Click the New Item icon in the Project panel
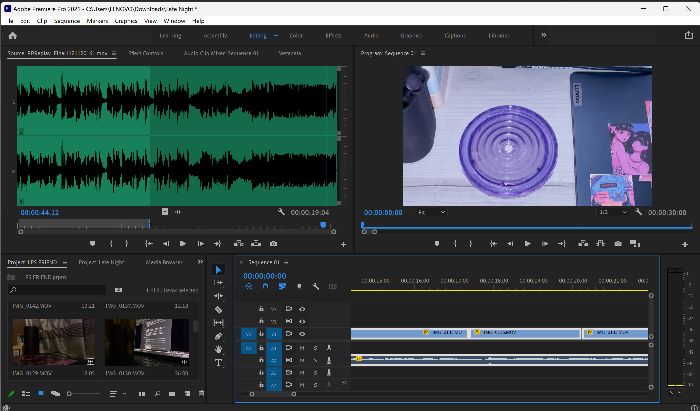Viewport: 700px width, 411px height. (x=187, y=394)
